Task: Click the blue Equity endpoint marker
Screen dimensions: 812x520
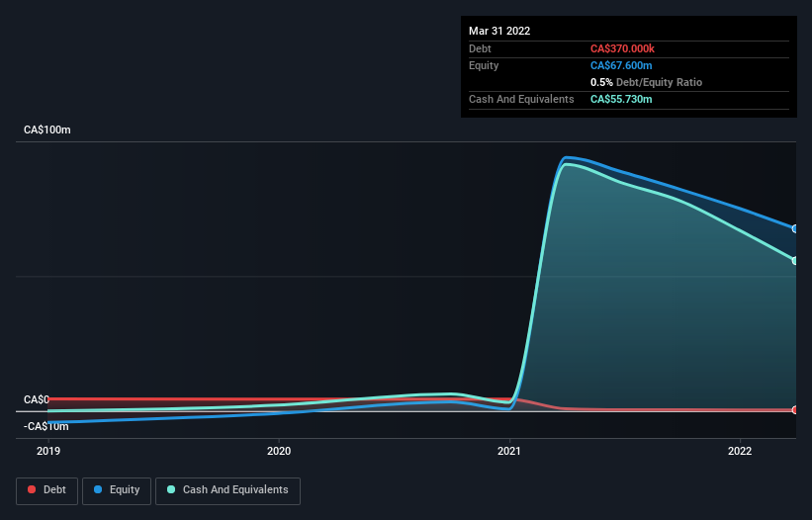Action: tap(795, 228)
